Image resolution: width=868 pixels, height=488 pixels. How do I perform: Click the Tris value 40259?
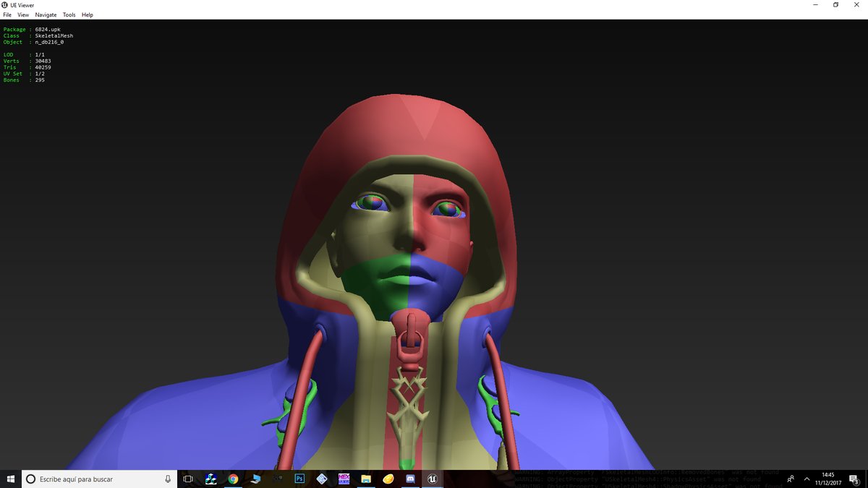tap(43, 67)
